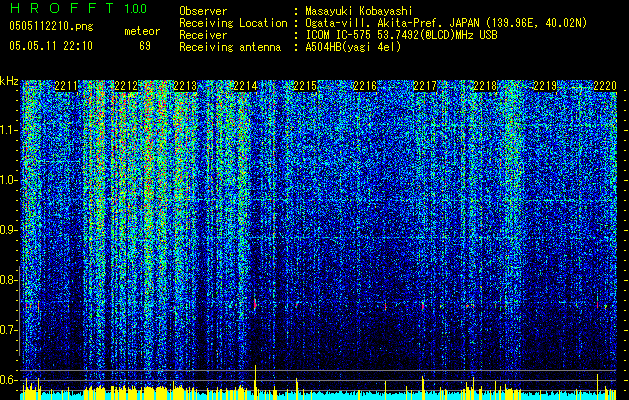The image size is (629, 400).
Task: Click the 2215 time marker
Action: 305,86
